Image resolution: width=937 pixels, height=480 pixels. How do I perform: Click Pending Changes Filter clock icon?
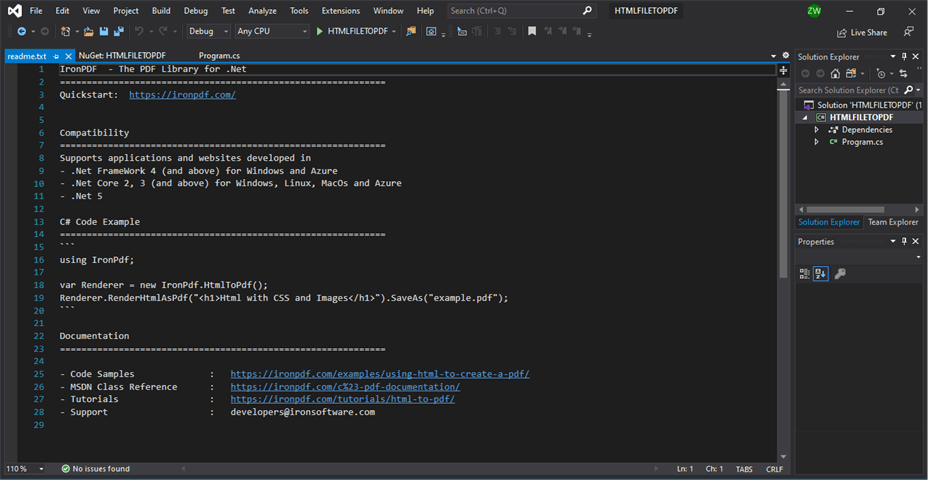[x=881, y=74]
